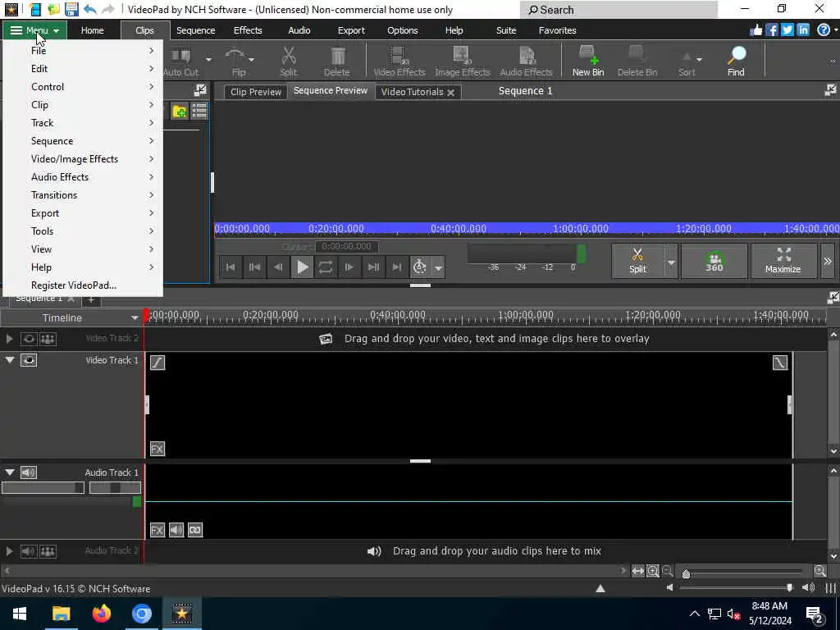The image size is (840, 630).
Task: Add a new sequence with plus button
Action: [x=91, y=299]
